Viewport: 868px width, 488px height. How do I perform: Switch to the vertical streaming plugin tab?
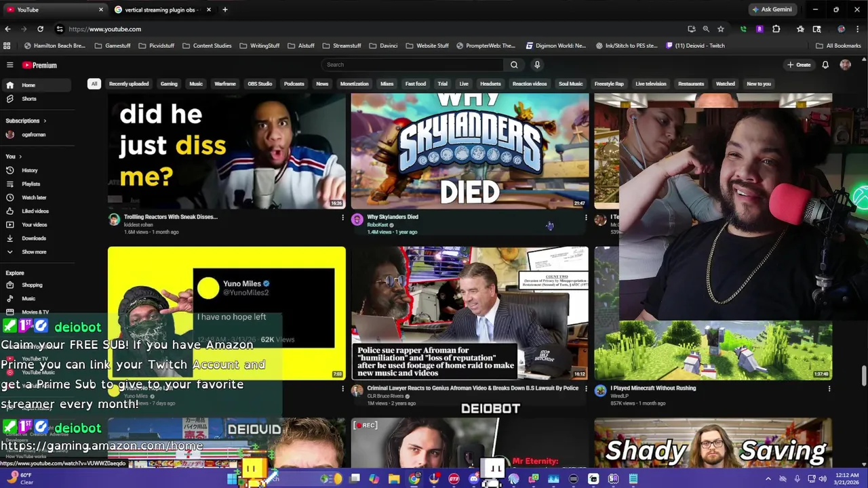point(161,9)
